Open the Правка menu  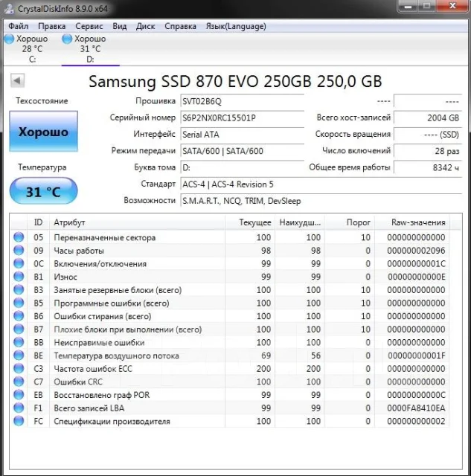[x=51, y=27]
